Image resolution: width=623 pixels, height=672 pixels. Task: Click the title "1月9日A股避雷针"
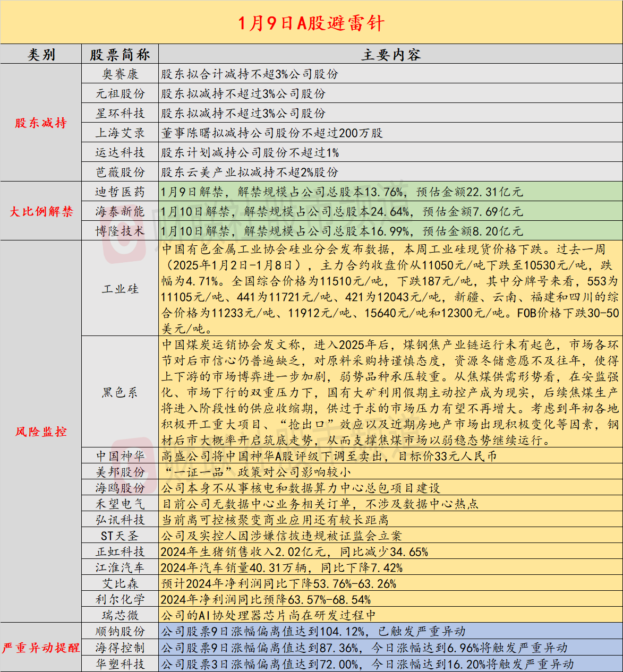pyautogui.click(x=311, y=23)
